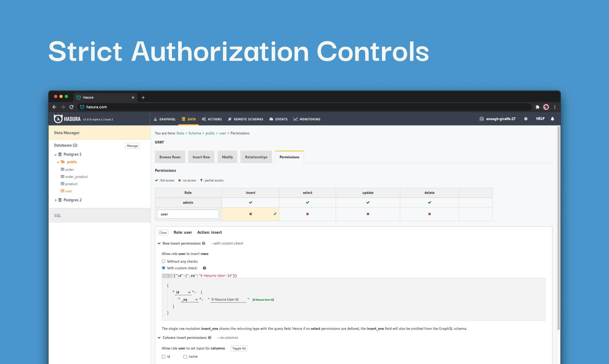Select the Without any checks radio button

(164, 261)
